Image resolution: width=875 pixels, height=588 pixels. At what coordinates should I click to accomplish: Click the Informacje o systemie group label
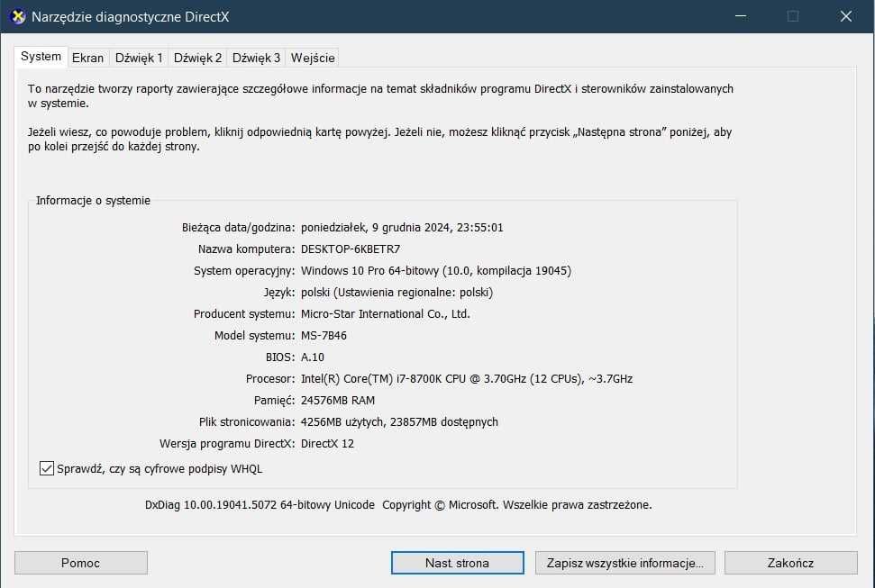click(x=93, y=201)
